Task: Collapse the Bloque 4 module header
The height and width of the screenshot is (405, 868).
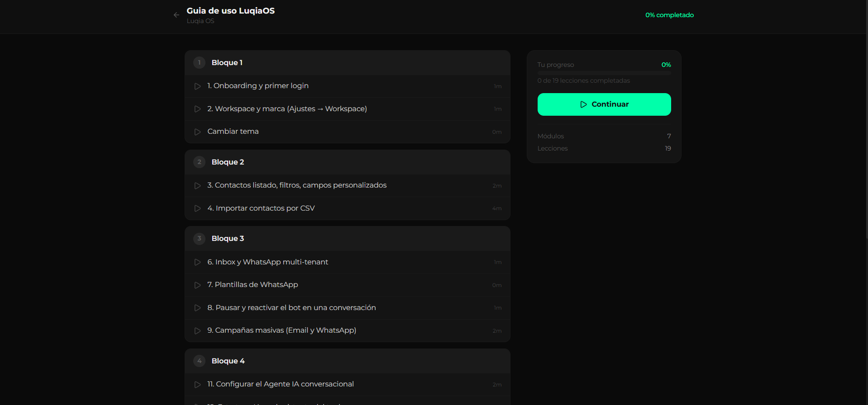Action: click(x=348, y=361)
